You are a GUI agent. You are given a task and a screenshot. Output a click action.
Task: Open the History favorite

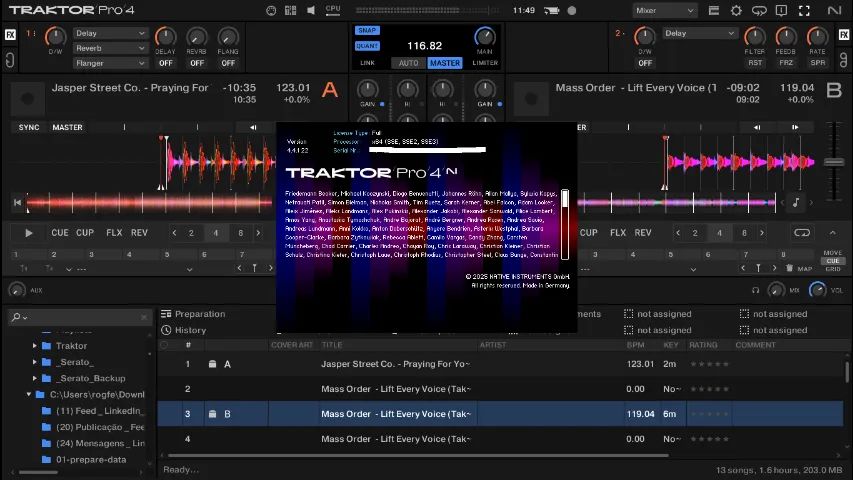point(184,330)
